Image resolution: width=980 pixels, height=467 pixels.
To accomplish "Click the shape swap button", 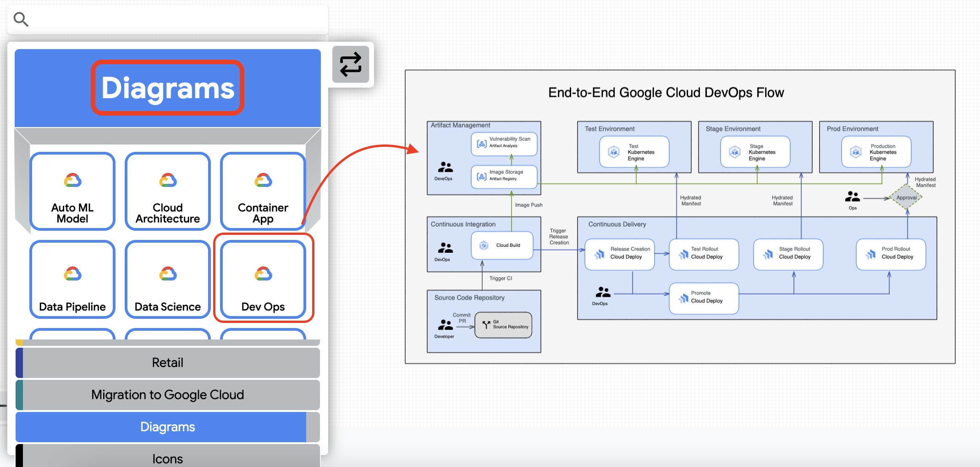I will (x=351, y=64).
